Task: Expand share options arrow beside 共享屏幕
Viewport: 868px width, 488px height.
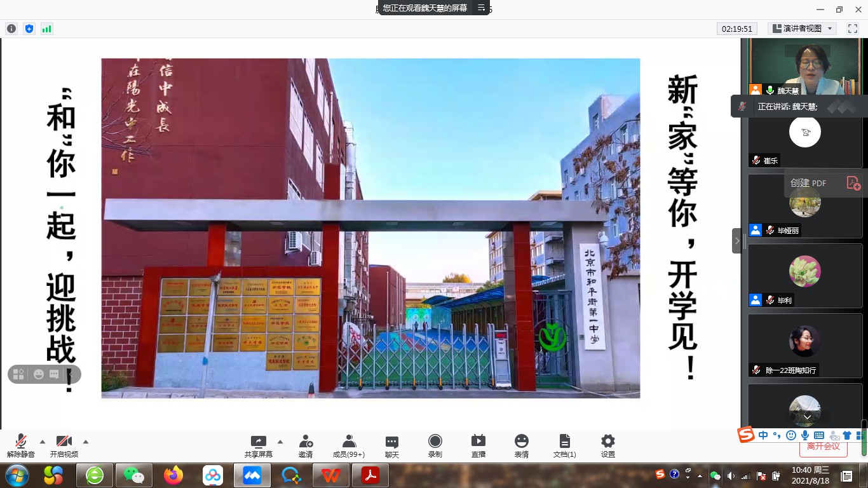Action: coord(280,442)
